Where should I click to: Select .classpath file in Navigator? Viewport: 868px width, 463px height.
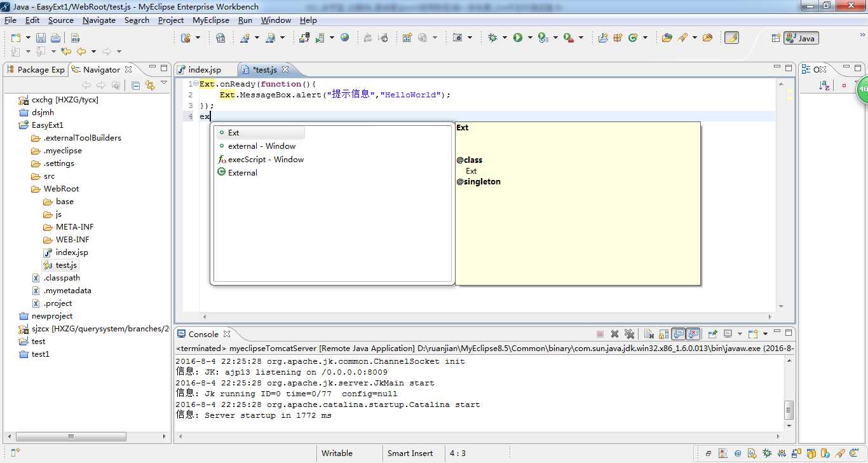pyautogui.click(x=62, y=278)
